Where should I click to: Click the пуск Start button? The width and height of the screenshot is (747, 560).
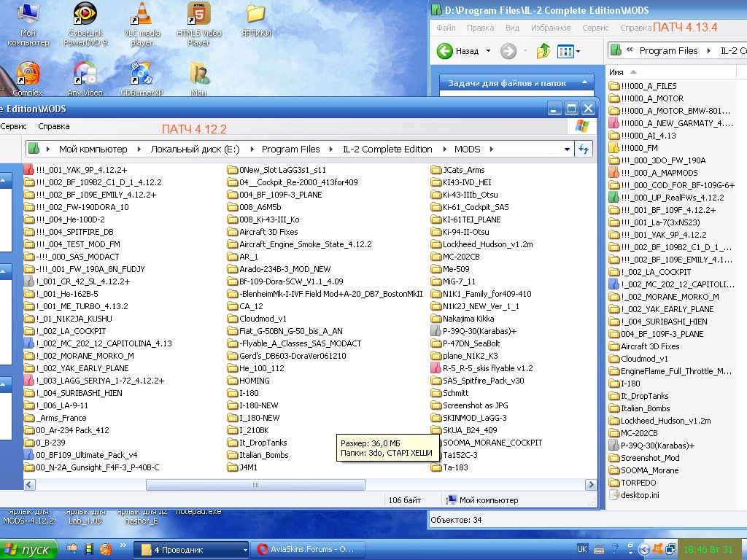(x=28, y=550)
